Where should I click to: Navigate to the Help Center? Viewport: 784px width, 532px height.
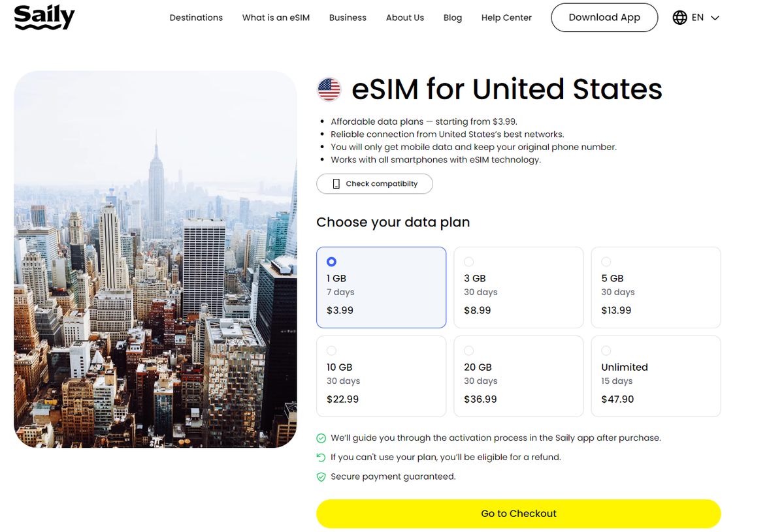click(x=506, y=18)
